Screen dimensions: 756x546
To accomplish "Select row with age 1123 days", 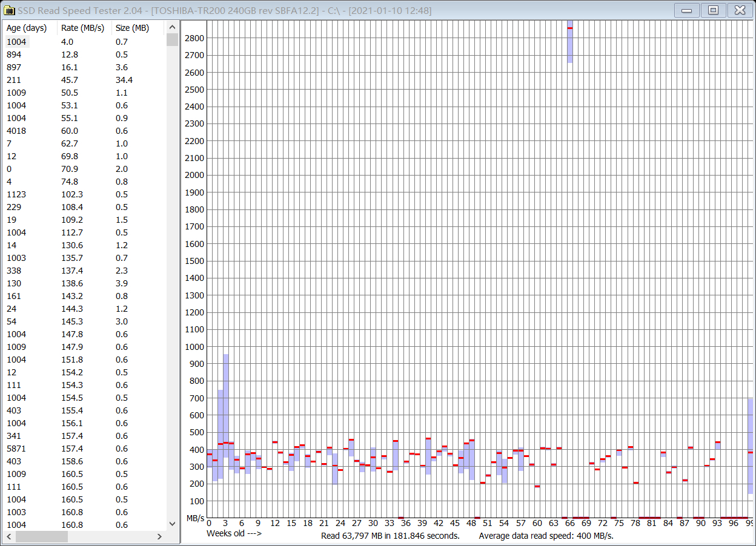I will 85,194.
